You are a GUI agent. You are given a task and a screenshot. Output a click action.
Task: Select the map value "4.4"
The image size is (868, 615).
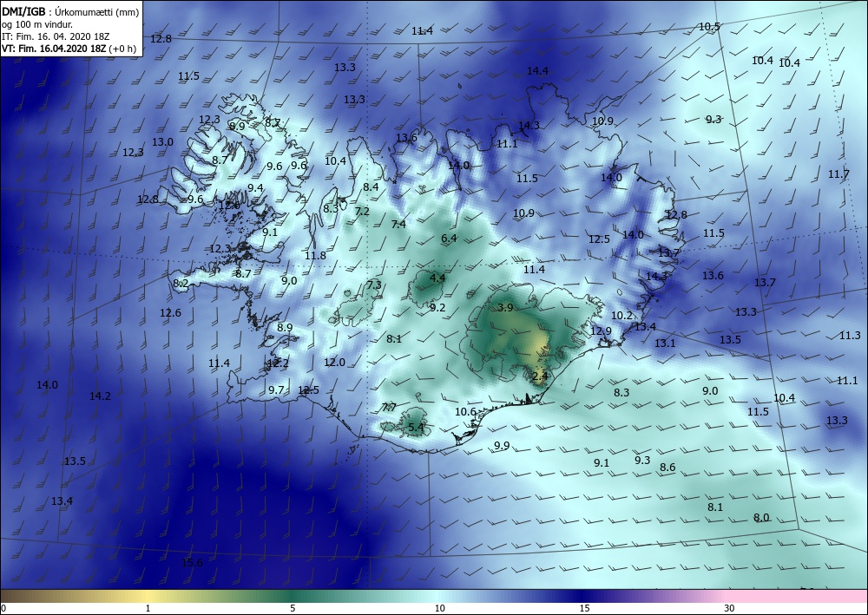(437, 278)
